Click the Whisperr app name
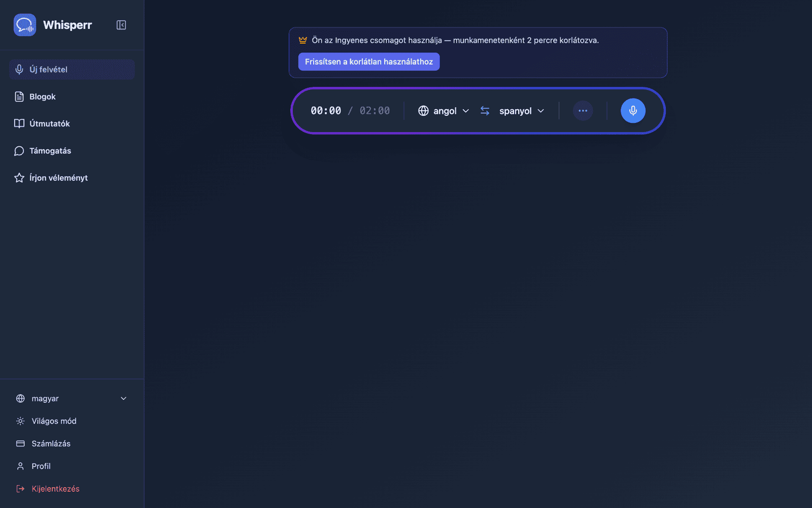 click(67, 25)
